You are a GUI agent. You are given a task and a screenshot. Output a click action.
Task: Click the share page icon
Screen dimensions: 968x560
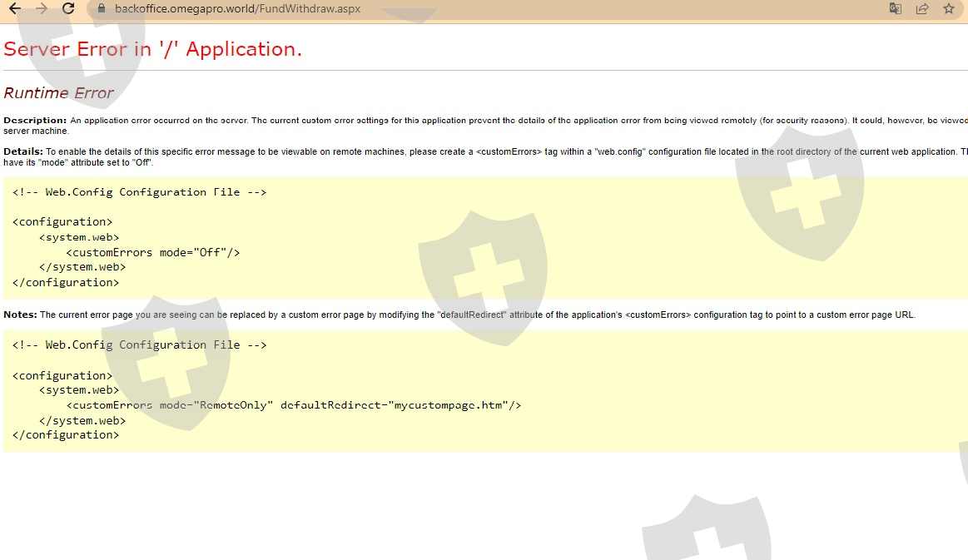(x=922, y=9)
